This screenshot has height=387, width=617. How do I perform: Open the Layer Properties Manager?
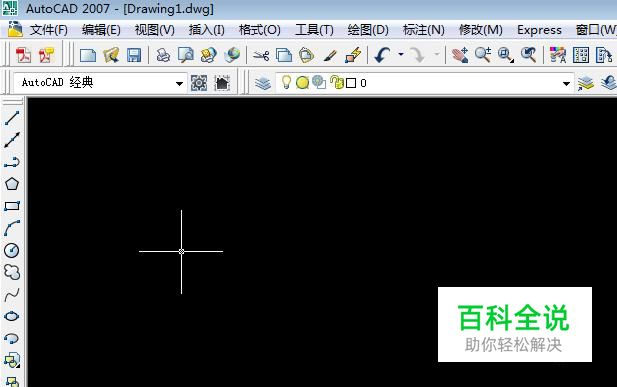coord(262,83)
